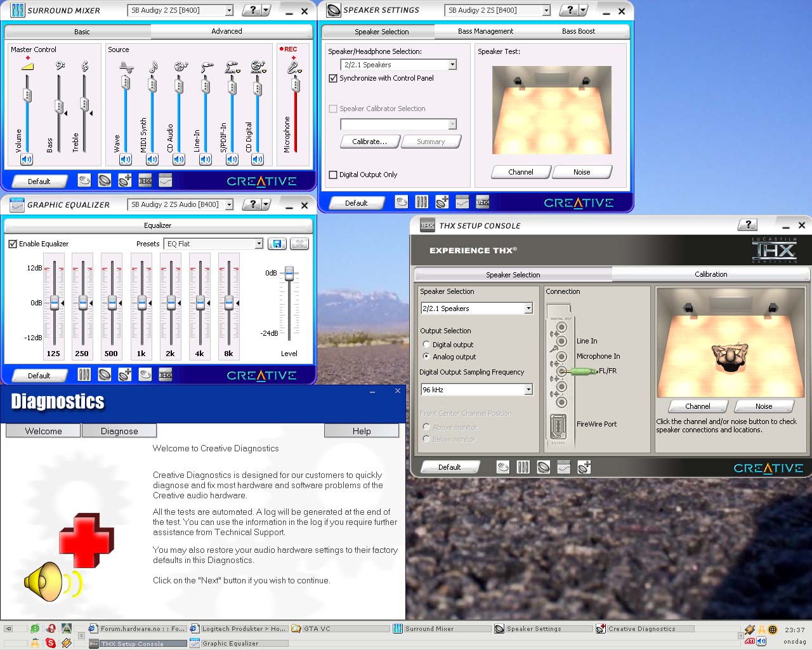The width and height of the screenshot is (812, 650).
Task: Open help arrow menu in Speaker Settings title bar
Action: (x=584, y=10)
